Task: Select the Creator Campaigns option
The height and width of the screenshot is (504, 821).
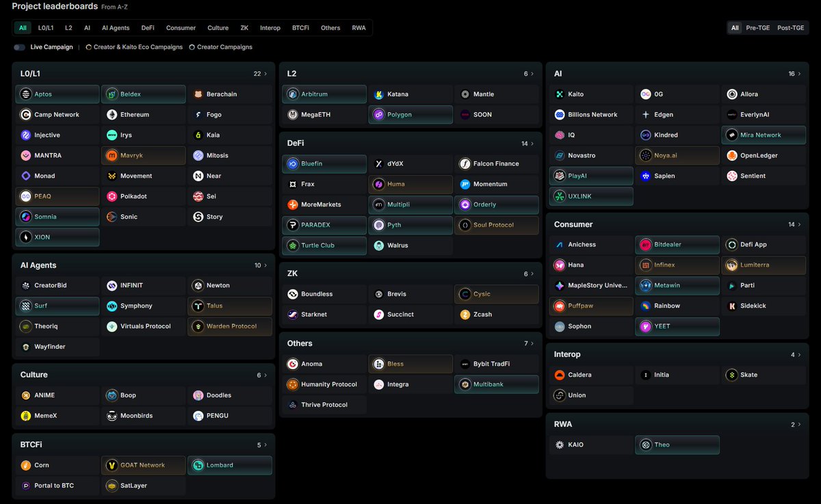Action: pyautogui.click(x=220, y=47)
